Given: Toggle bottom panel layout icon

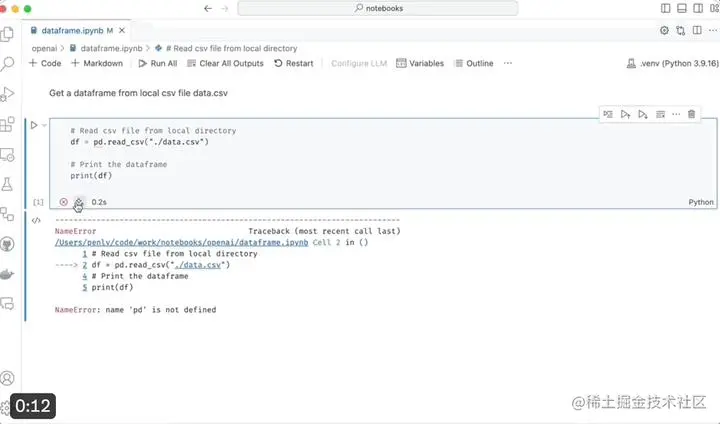Looking at the screenshot, I should tap(682, 8).
